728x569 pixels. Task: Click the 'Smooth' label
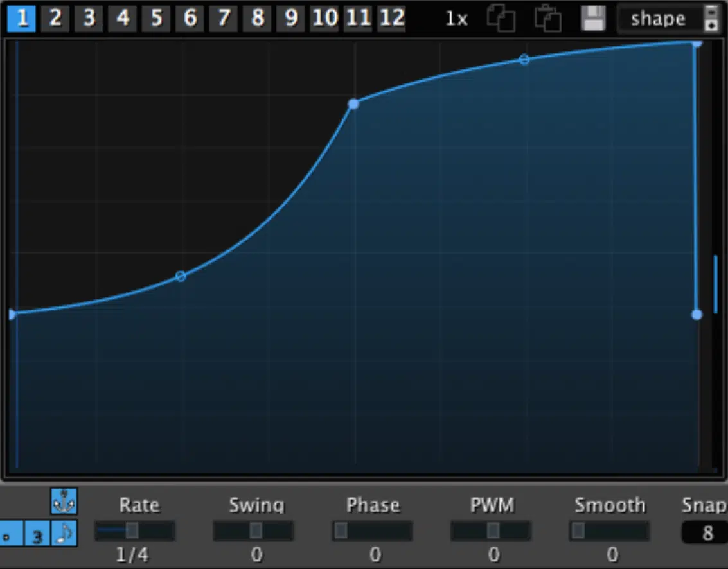click(610, 505)
